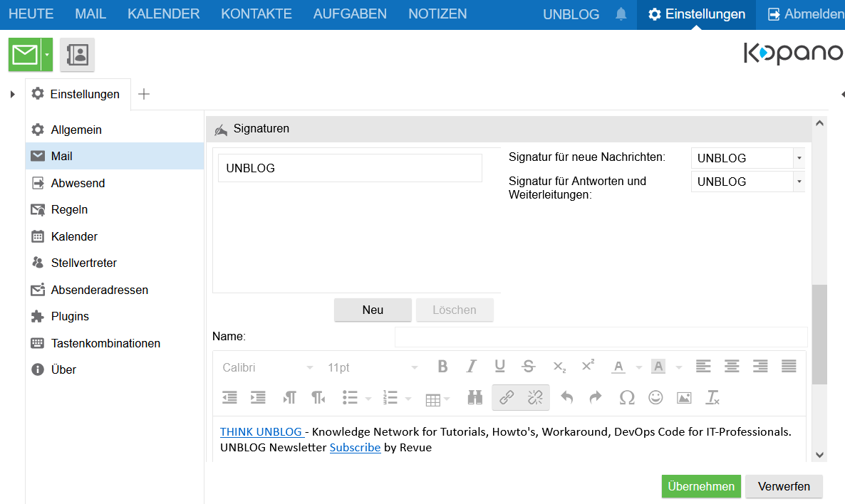Image resolution: width=845 pixels, height=504 pixels.
Task: Insert a special character with the Omega icon
Action: (626, 397)
